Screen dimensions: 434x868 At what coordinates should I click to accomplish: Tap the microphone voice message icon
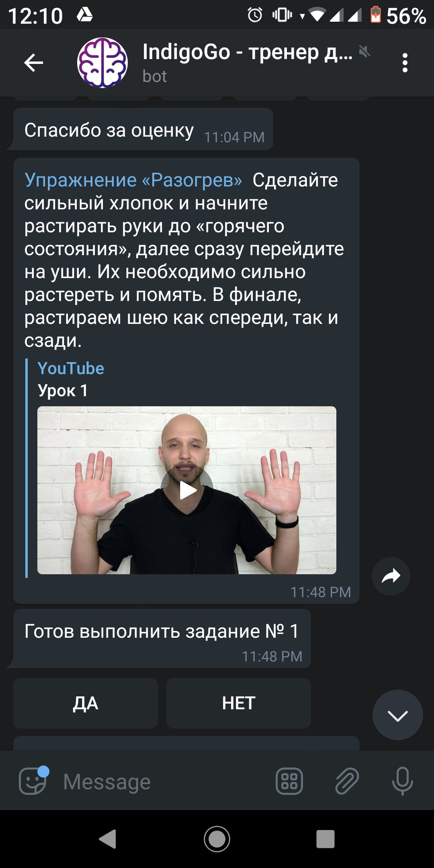pos(402,782)
